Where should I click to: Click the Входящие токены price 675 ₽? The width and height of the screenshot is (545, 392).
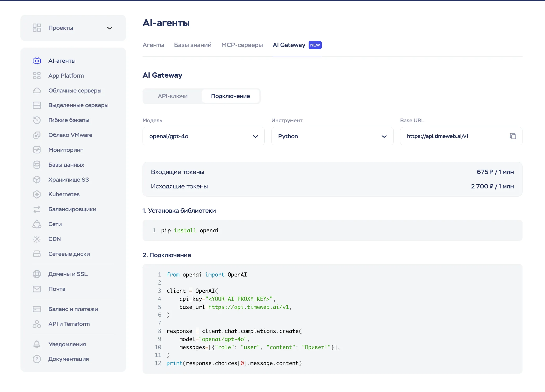click(495, 172)
